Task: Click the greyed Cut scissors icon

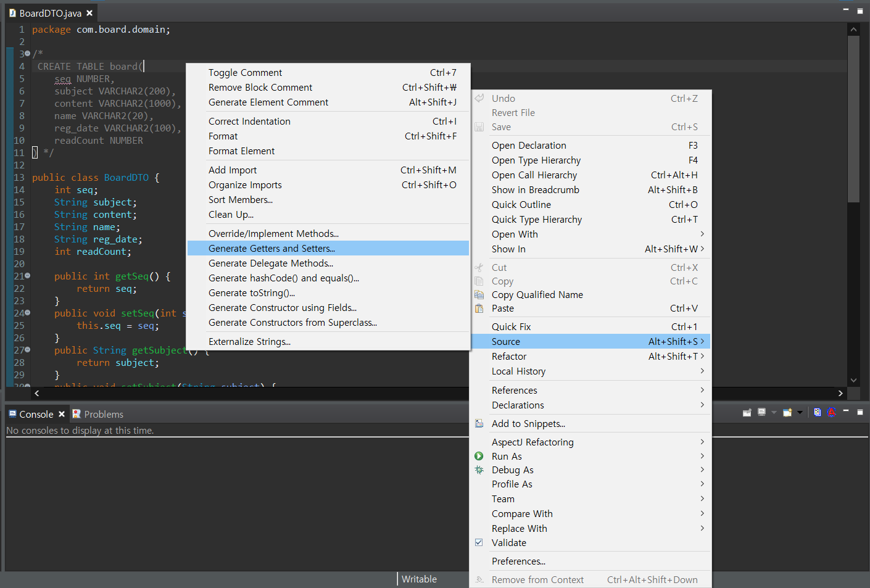Action: (479, 267)
